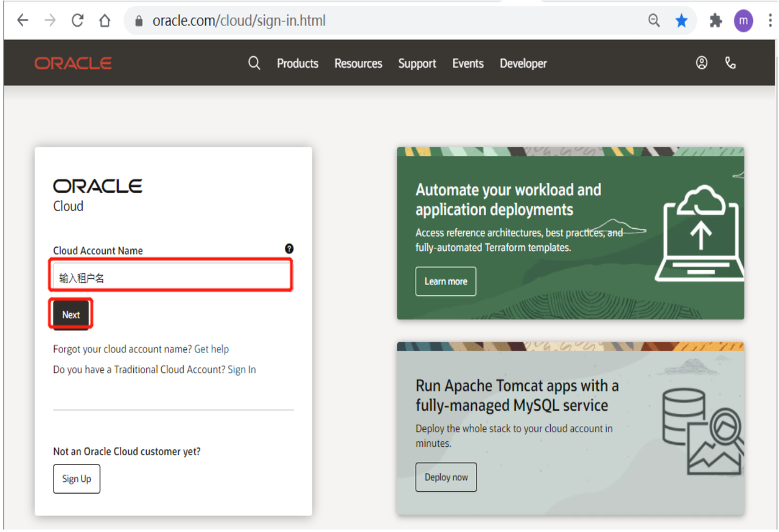Open the Developer menu
This screenshot has height=532, width=779.
[x=523, y=63]
